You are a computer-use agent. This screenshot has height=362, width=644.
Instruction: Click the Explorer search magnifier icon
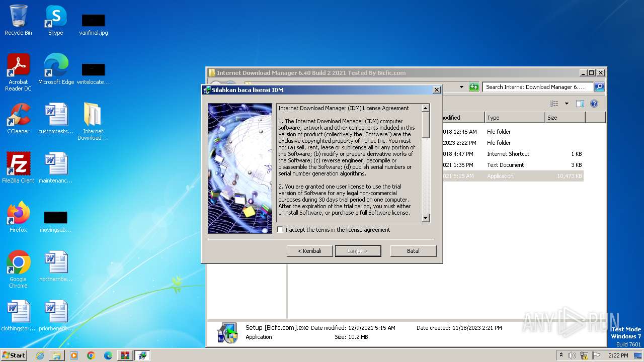(x=599, y=87)
